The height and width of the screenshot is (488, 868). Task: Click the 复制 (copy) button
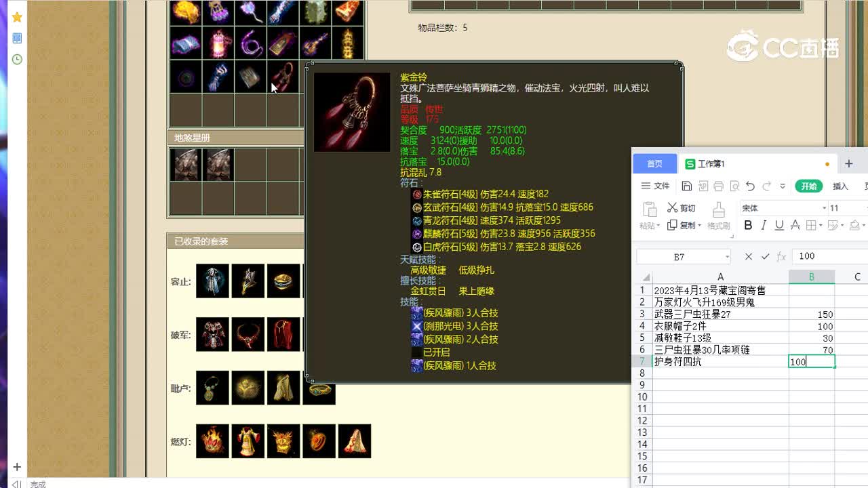tap(681, 225)
